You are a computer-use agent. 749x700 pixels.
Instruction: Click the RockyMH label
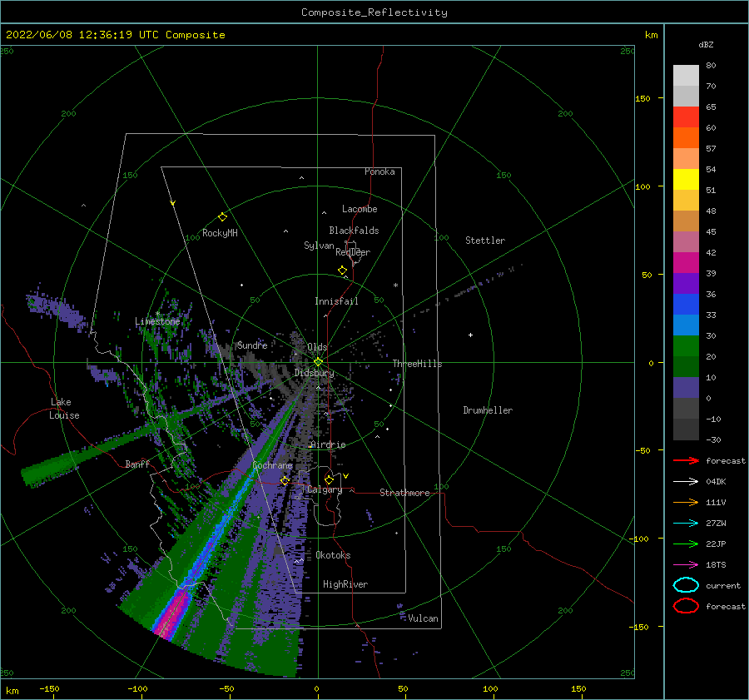coord(220,233)
